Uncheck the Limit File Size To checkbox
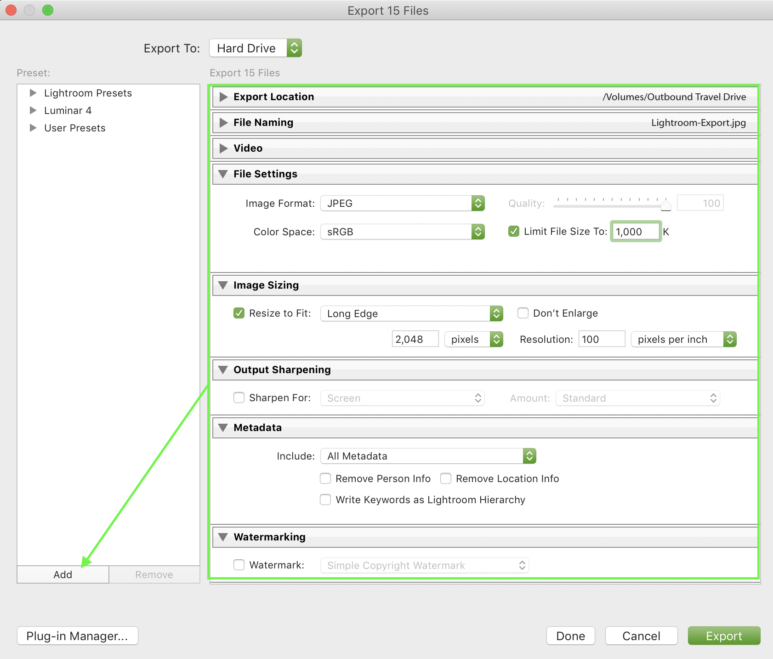 click(515, 232)
